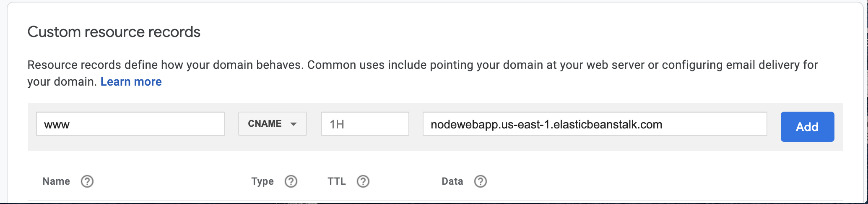Click the Name column header
This screenshot has width=868, height=204.
coord(56,181)
